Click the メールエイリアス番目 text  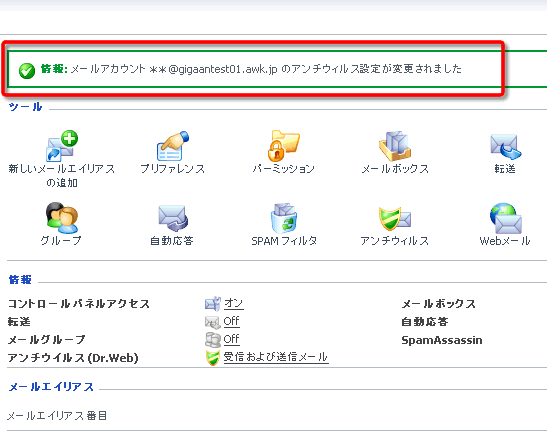(x=57, y=416)
